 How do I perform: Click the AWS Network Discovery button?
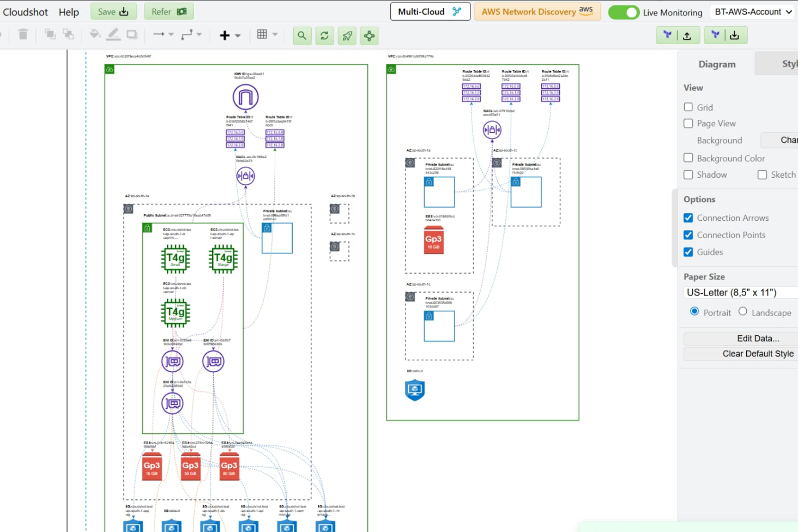pos(537,11)
